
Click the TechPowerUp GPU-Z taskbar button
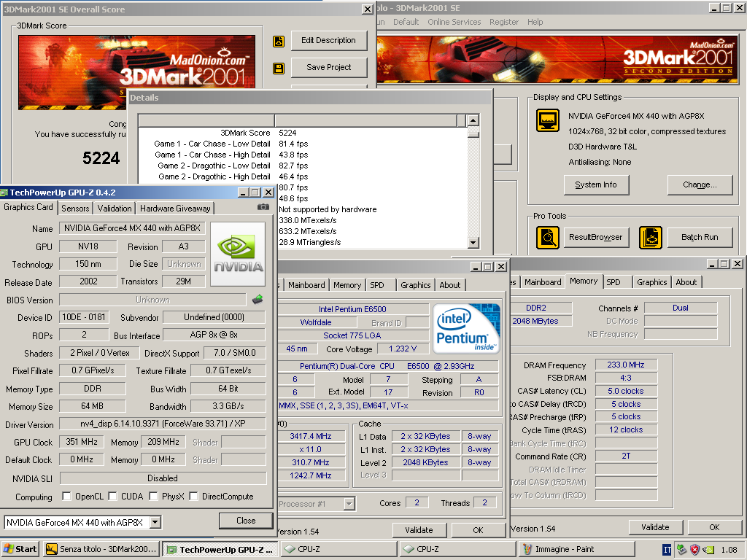tap(220, 550)
